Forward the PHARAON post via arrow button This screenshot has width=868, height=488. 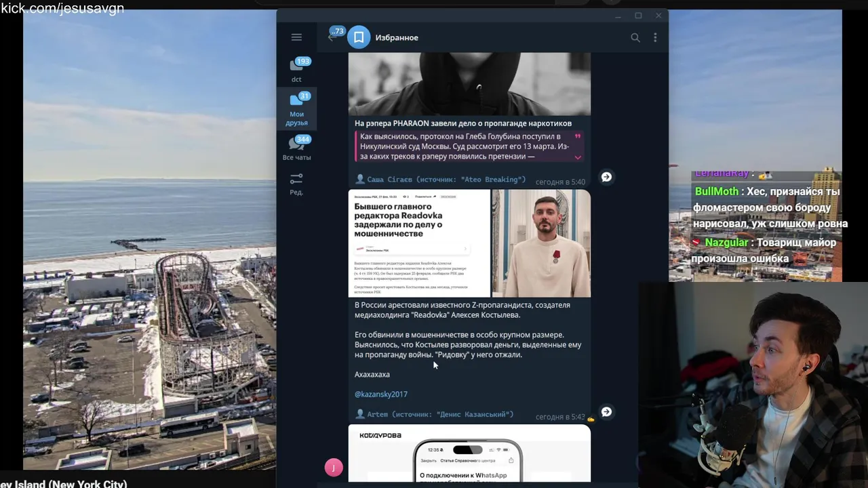606,177
